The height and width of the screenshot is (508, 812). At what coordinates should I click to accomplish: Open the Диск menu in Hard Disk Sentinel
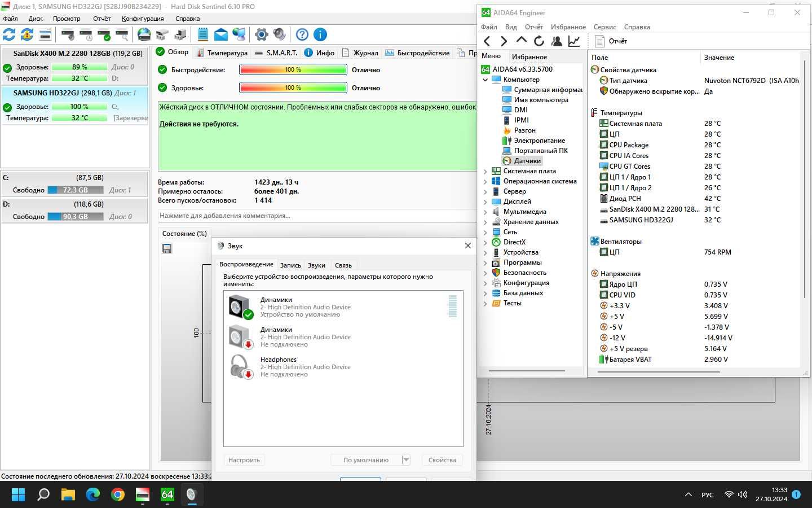36,19
